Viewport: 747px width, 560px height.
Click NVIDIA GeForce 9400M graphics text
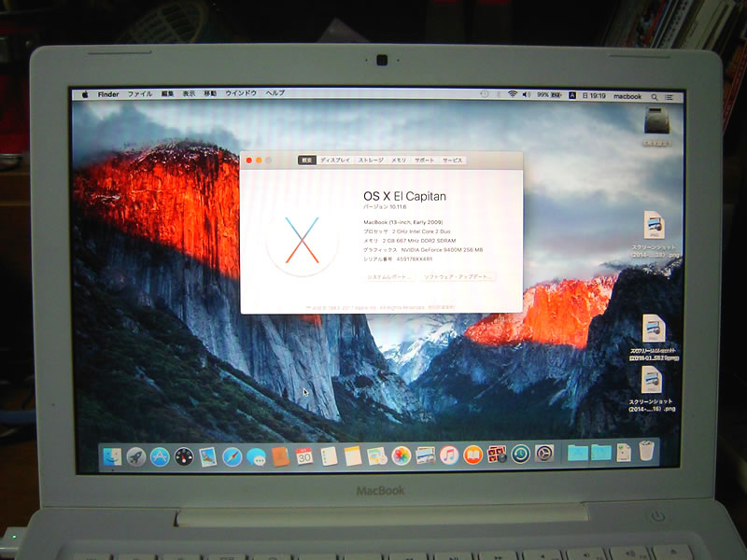pos(442,249)
